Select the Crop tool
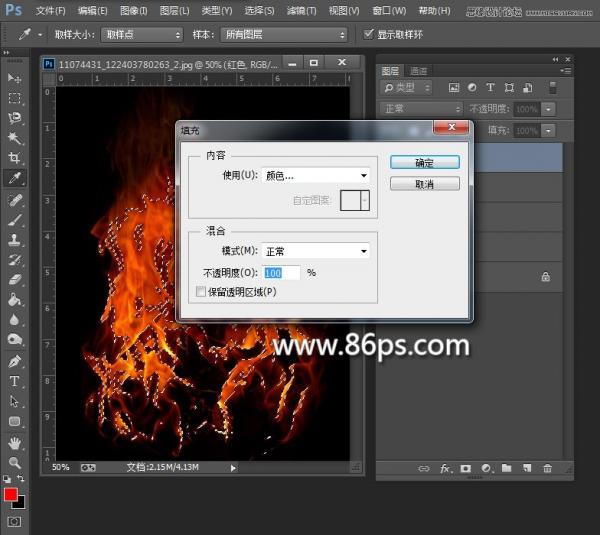Viewport: 600px width, 535px height. [x=14, y=158]
